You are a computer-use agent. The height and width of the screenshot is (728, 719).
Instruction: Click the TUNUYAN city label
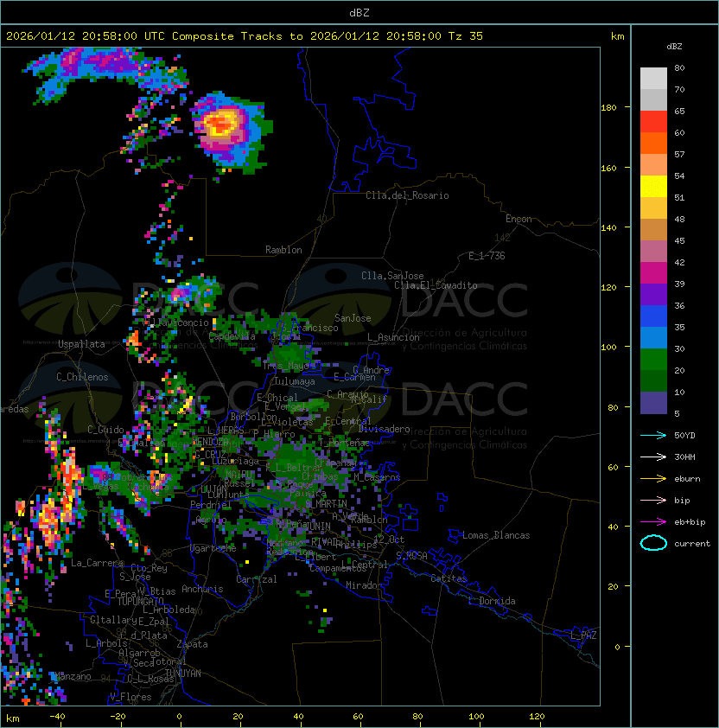tap(183, 674)
